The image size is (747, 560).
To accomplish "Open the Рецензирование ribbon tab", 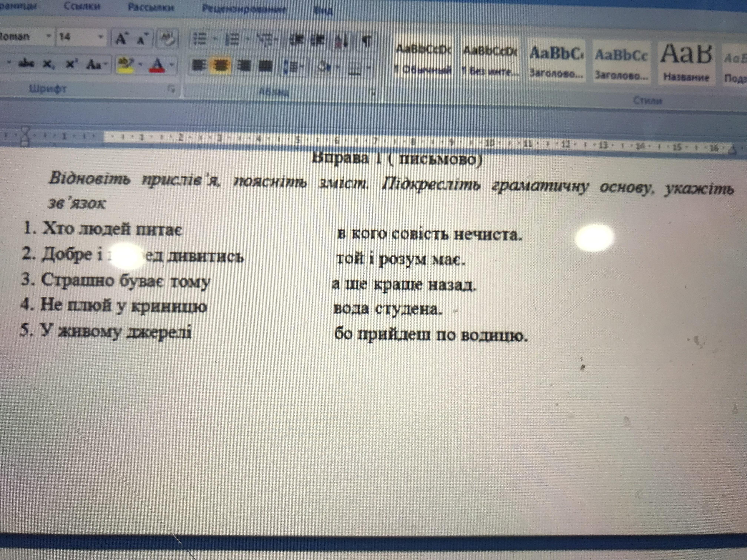I will [244, 9].
